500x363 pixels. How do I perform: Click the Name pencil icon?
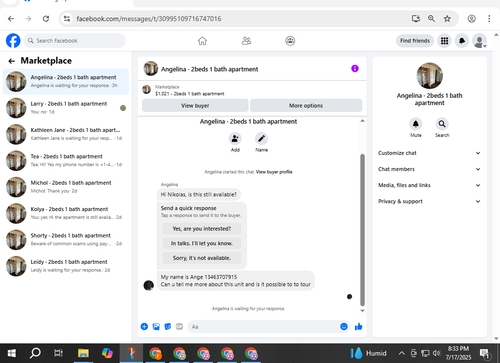(261, 138)
